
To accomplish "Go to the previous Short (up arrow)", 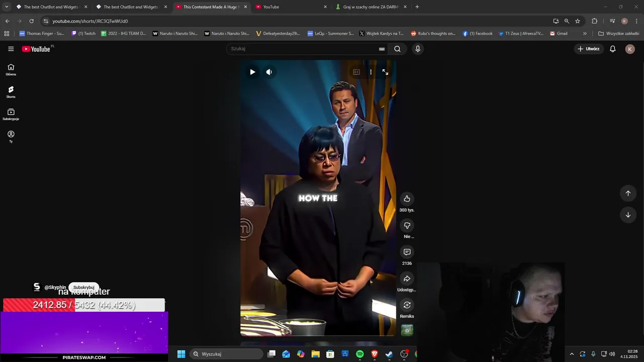I will [628, 193].
